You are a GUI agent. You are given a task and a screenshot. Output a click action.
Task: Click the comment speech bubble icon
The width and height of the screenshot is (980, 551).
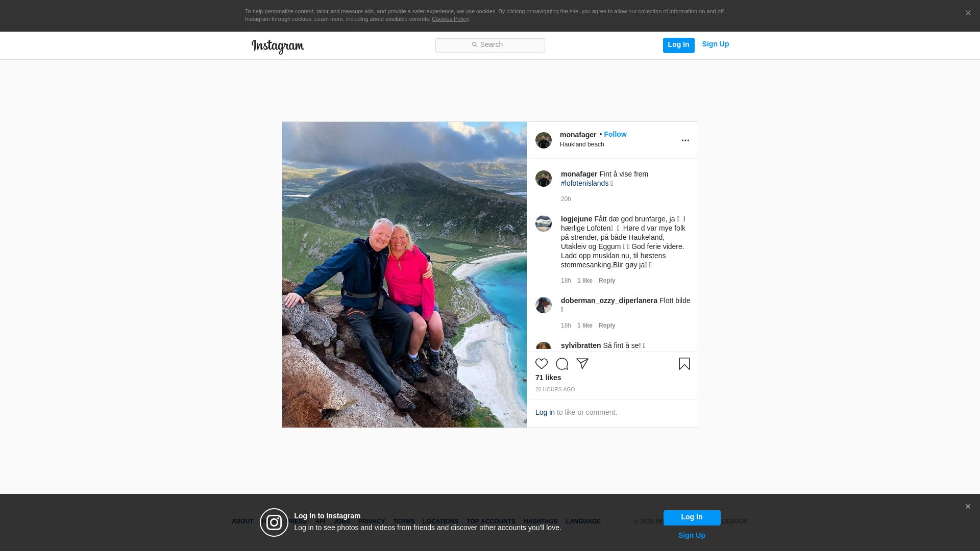(x=562, y=364)
